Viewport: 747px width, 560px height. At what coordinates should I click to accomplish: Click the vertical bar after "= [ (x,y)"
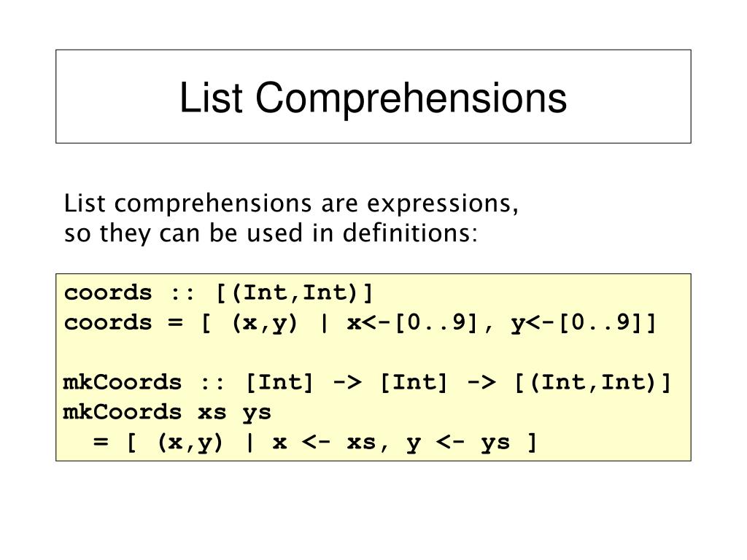tap(249, 443)
